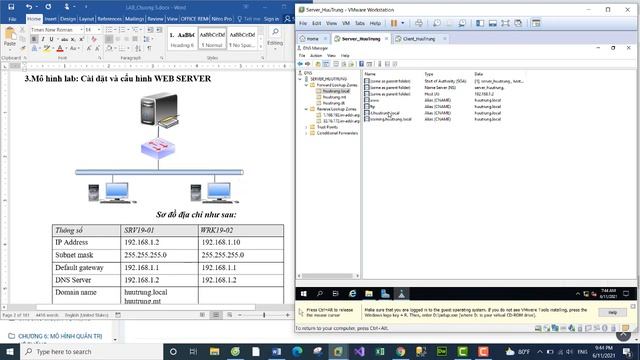Enter VMware full screen mode icon
640x360 pixels.
point(505,23)
